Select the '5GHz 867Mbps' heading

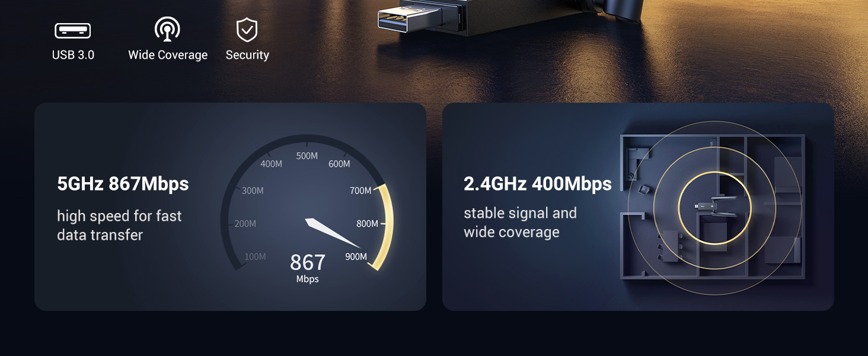tap(123, 184)
